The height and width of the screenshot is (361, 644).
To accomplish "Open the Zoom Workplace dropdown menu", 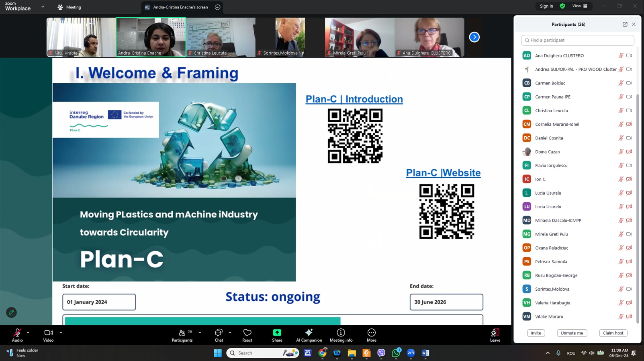I will tap(43, 7).
